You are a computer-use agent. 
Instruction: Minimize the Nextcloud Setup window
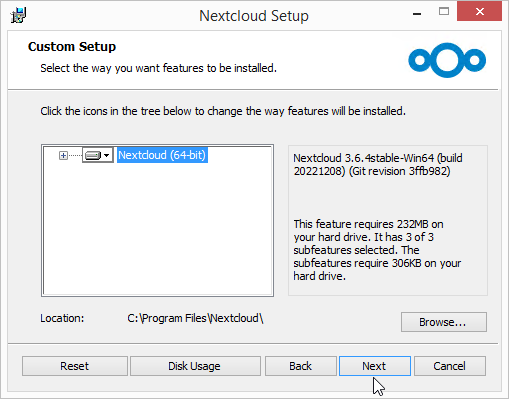(x=417, y=13)
